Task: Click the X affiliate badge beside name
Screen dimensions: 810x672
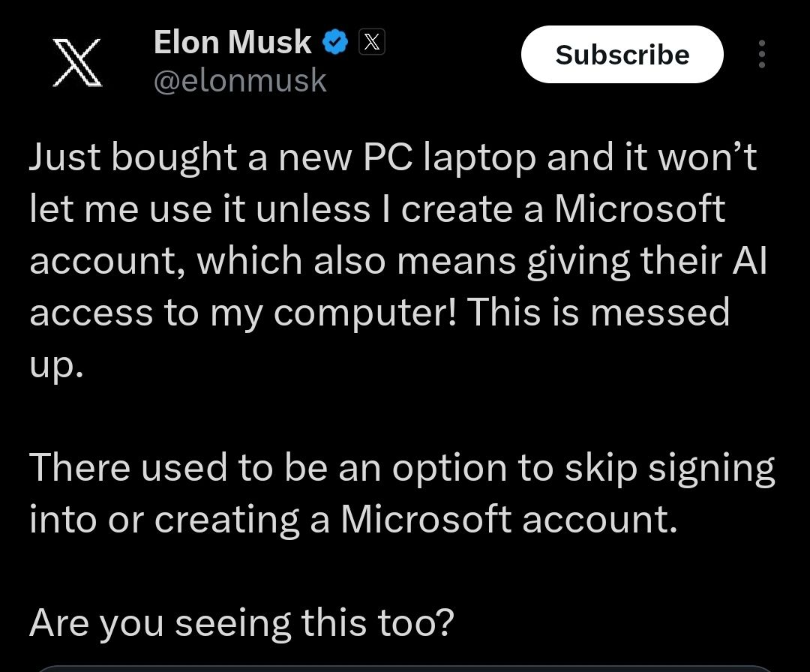Action: pos(371,42)
